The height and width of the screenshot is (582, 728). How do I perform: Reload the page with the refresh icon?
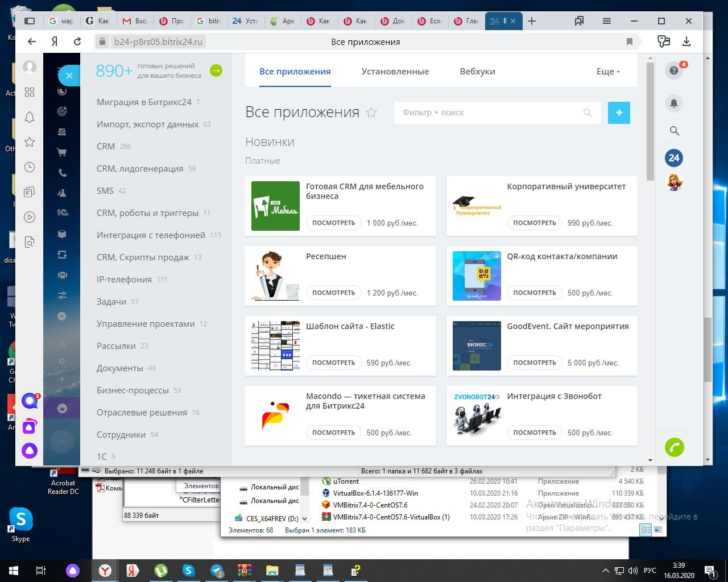click(x=77, y=41)
